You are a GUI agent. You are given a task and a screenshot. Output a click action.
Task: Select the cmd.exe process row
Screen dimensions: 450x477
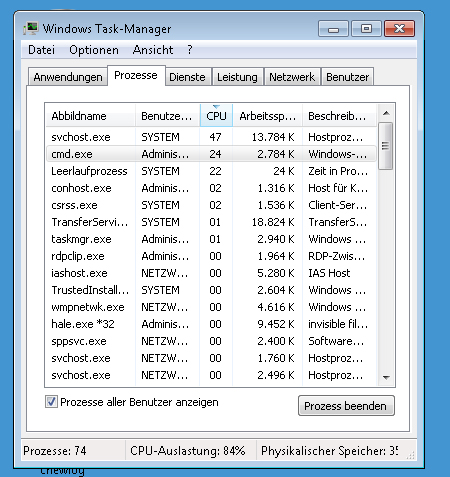click(211, 154)
